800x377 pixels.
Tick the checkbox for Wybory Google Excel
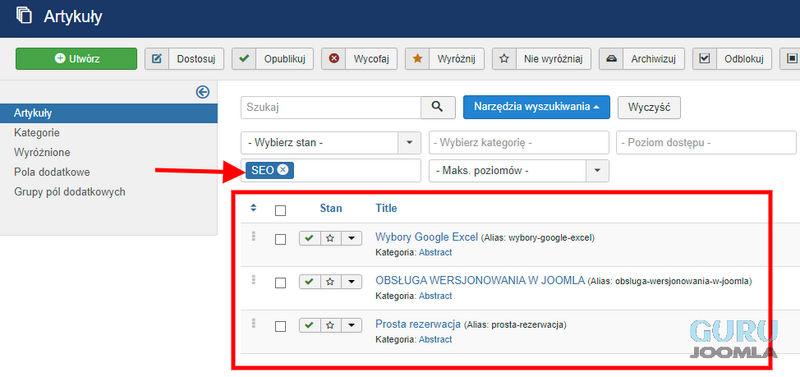(281, 239)
